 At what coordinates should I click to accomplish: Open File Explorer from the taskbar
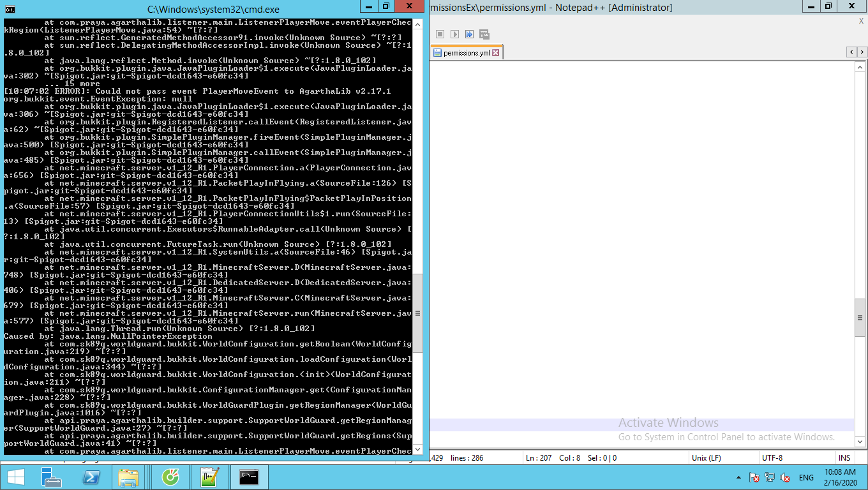pyautogui.click(x=130, y=477)
